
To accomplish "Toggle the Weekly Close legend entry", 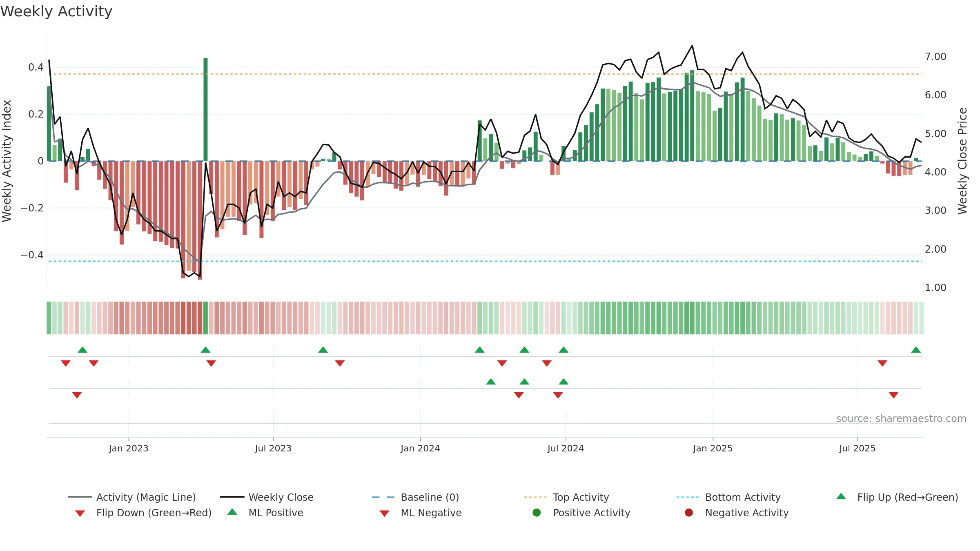I will pos(267,497).
